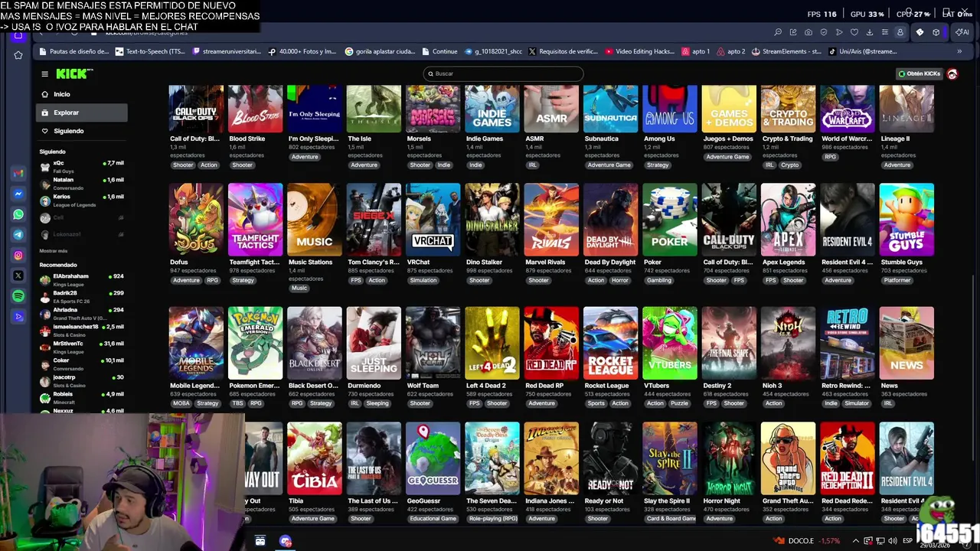This screenshot has width=980, height=551.
Task: Click the heart favorites toolbar icon
Action: tap(854, 32)
